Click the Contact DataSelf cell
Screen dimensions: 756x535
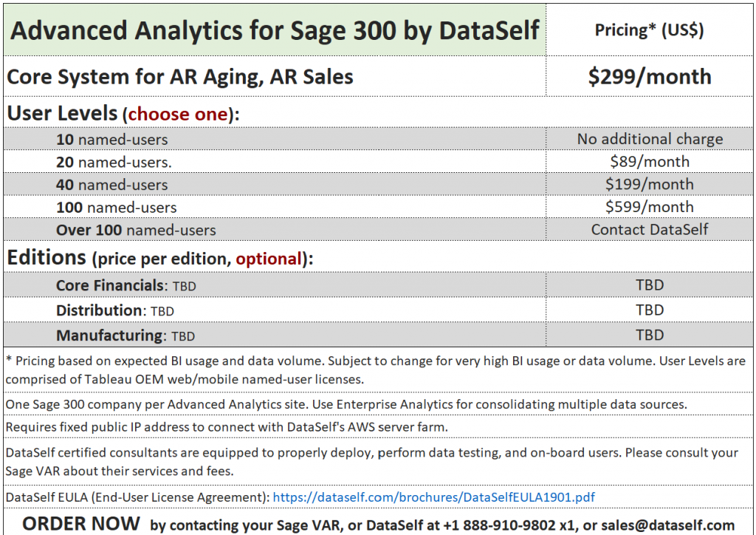[650, 230]
